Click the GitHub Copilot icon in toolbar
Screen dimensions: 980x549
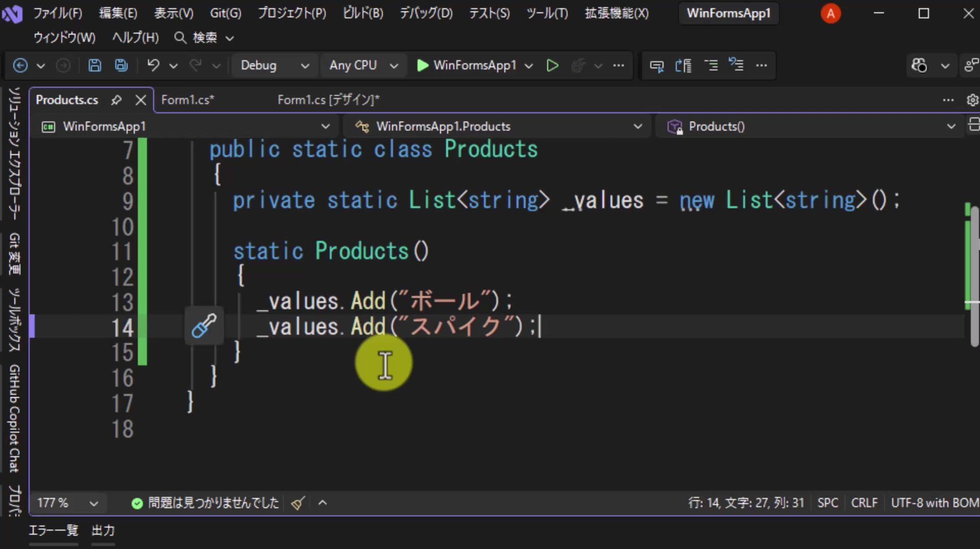919,65
